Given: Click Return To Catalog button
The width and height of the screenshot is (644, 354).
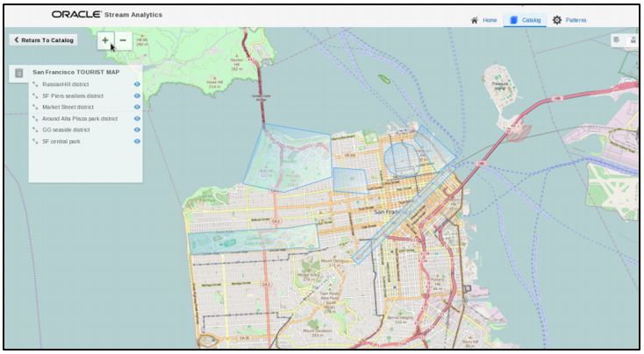Looking at the screenshot, I should click(44, 39).
